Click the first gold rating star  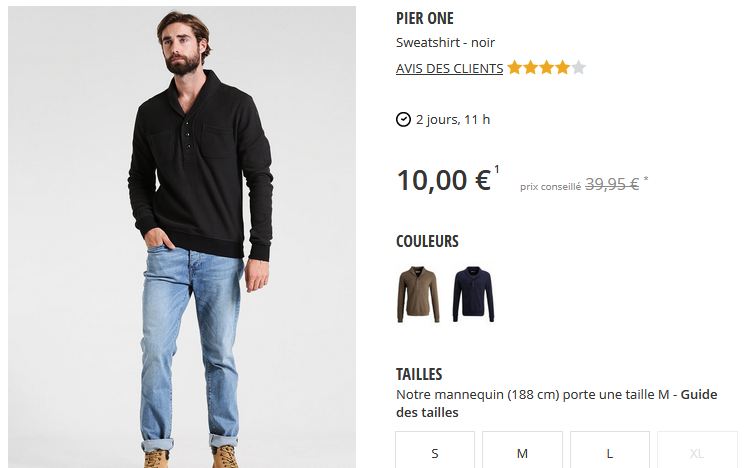point(515,68)
